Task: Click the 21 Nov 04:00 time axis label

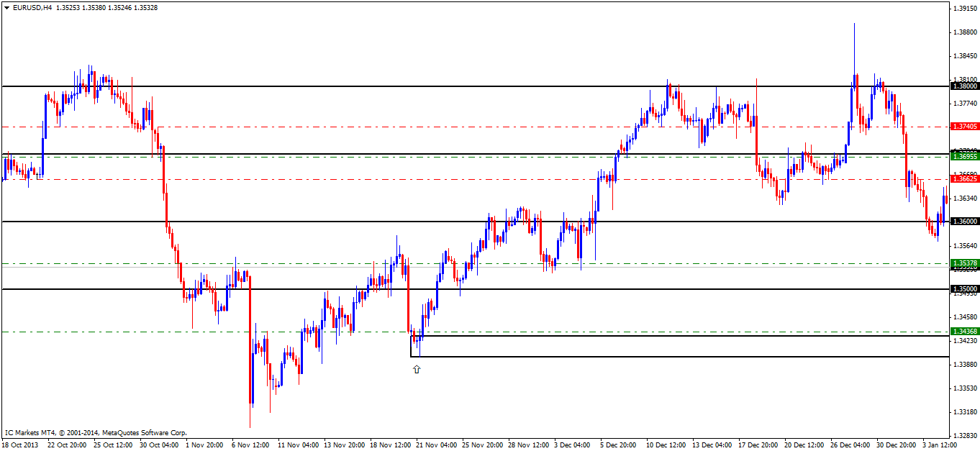Action: (x=435, y=445)
